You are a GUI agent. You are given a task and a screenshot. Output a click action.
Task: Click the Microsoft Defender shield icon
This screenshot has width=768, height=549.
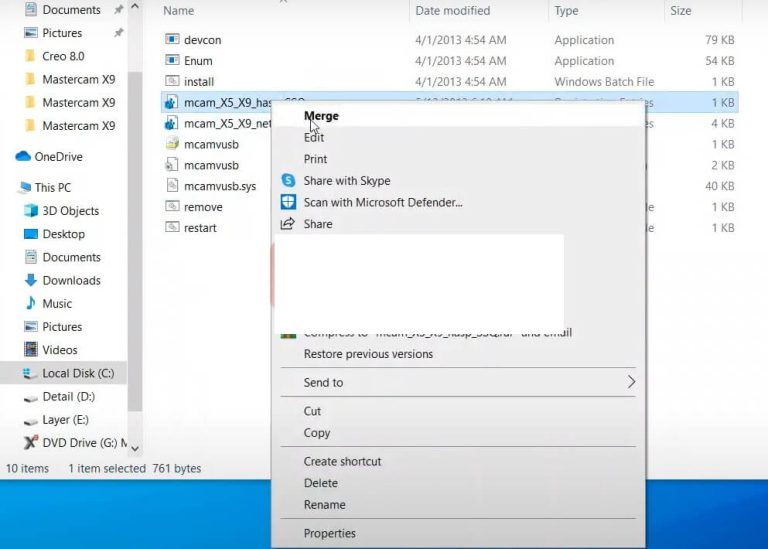[288, 202]
